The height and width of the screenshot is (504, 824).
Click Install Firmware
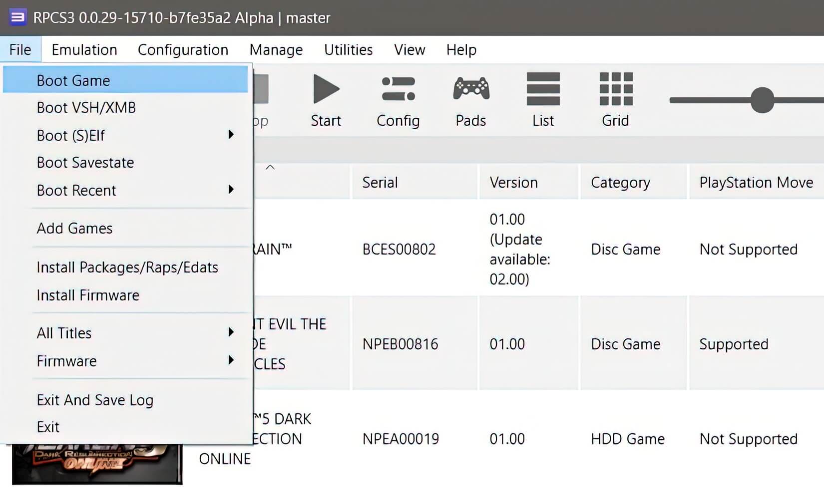87,295
